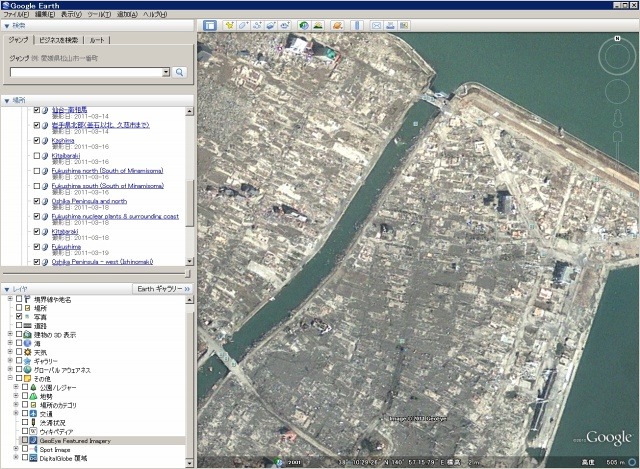640x469 pixels.
Task: Click the gallery (ギャラリー) star icon
Action: (x=27, y=361)
